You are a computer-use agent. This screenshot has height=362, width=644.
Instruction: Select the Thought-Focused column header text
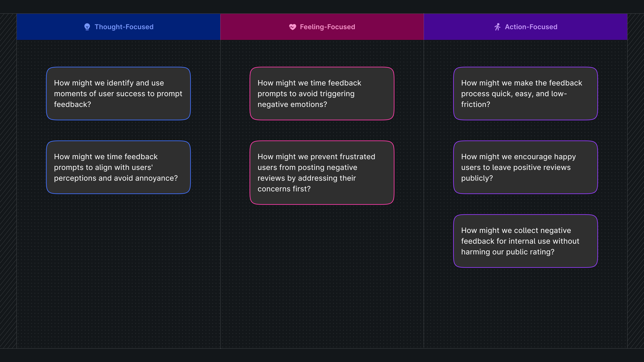(124, 27)
